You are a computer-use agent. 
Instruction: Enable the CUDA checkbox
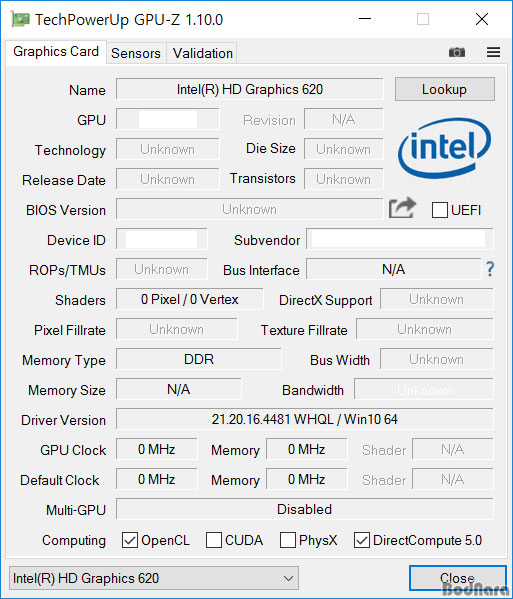point(214,540)
